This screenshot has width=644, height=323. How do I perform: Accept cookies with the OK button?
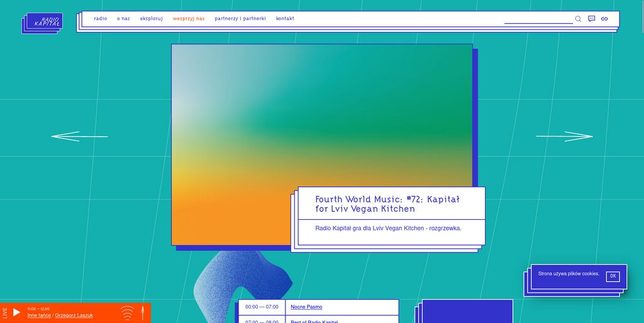click(x=613, y=276)
